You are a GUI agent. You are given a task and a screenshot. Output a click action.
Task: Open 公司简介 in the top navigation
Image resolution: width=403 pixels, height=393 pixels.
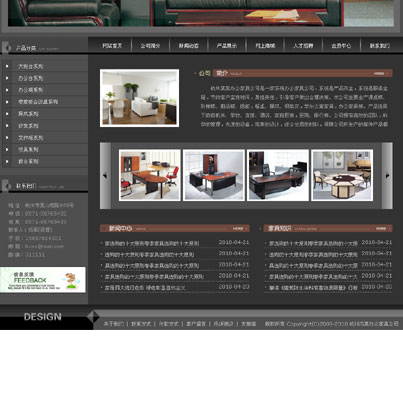(150, 46)
